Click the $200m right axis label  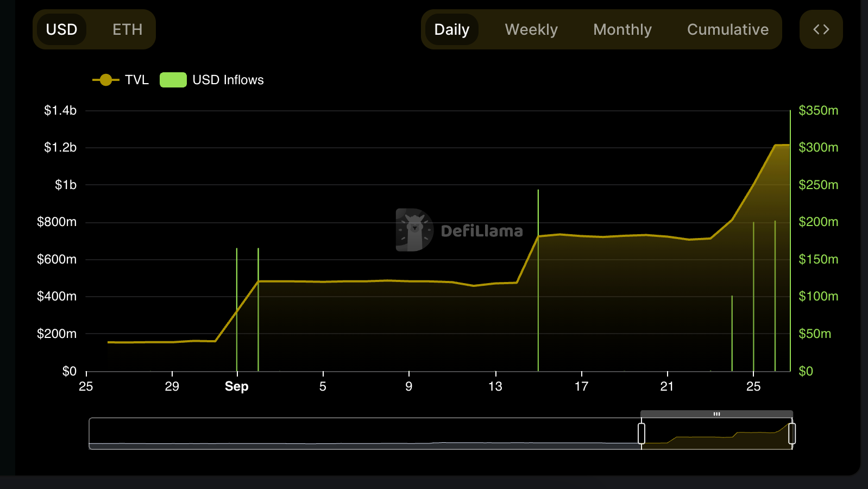point(818,222)
